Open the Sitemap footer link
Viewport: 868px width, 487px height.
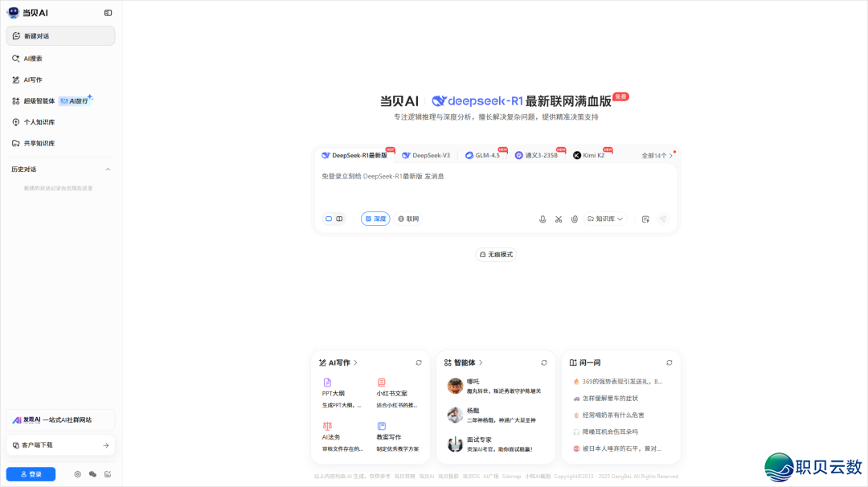coord(511,477)
